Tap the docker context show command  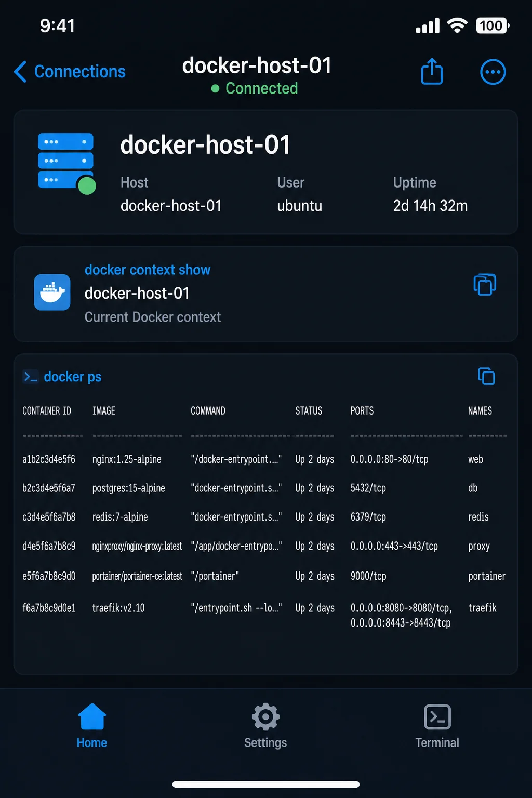click(x=148, y=270)
